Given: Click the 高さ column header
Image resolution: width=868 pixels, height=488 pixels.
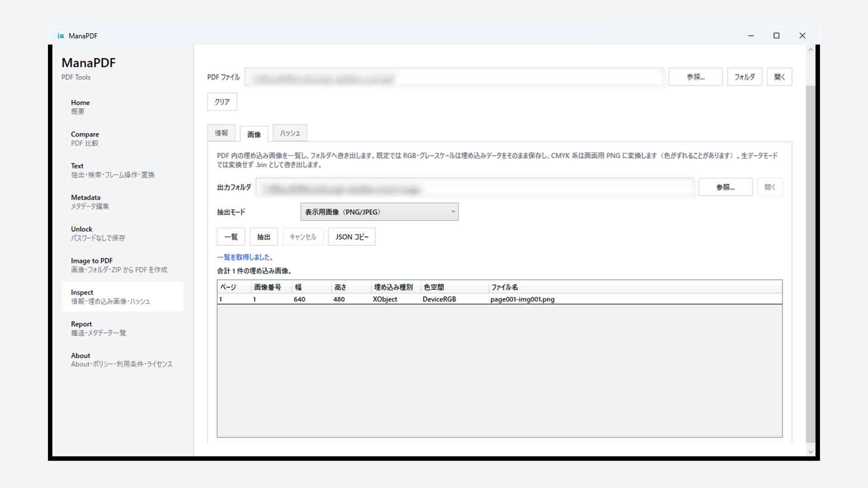Looking at the screenshot, I should (x=351, y=287).
